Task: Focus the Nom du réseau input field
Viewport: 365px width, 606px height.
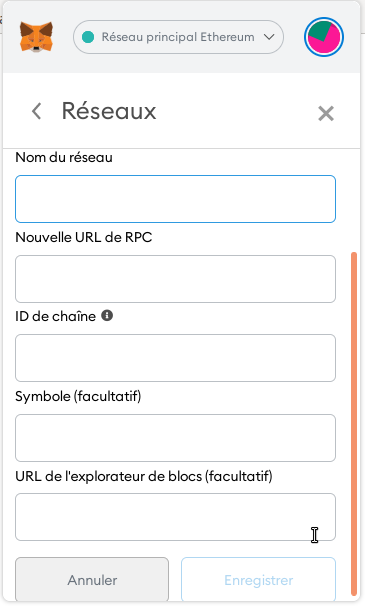Action: click(176, 199)
